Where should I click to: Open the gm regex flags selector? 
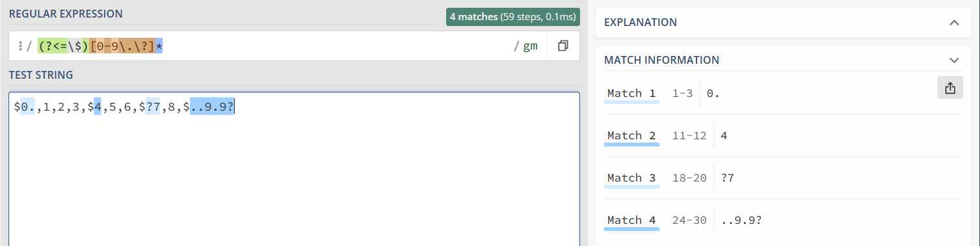(531, 46)
